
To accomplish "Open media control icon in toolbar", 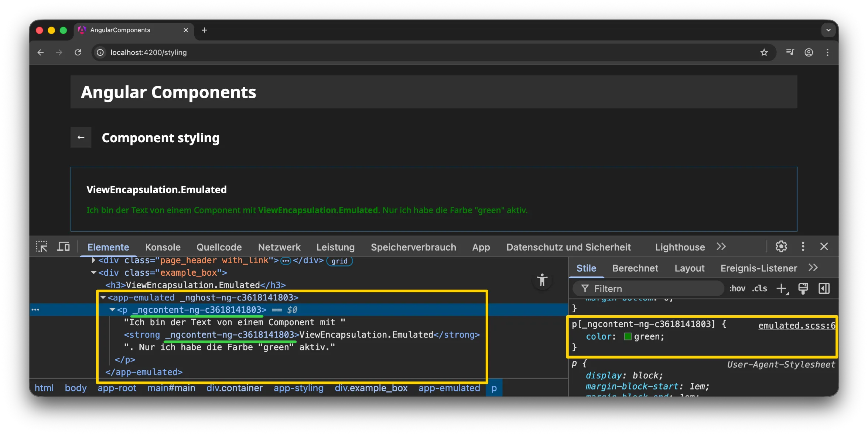I will [790, 52].
